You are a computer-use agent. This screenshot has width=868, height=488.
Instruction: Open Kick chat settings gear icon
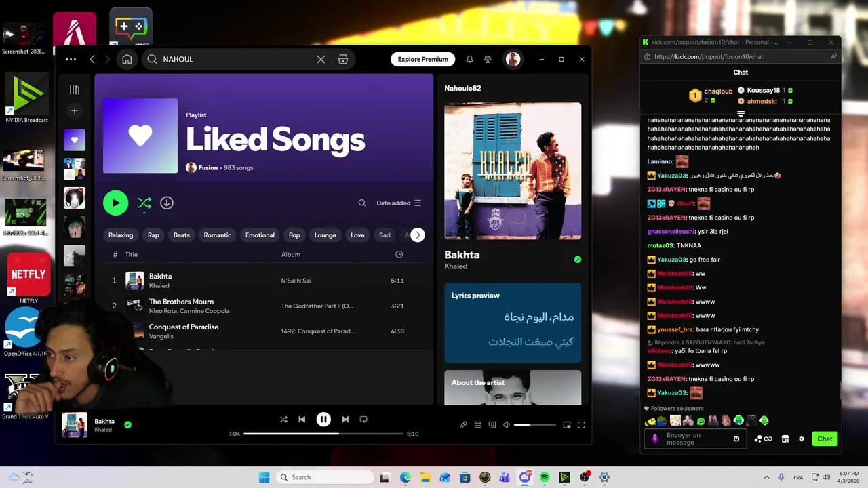[x=801, y=439]
